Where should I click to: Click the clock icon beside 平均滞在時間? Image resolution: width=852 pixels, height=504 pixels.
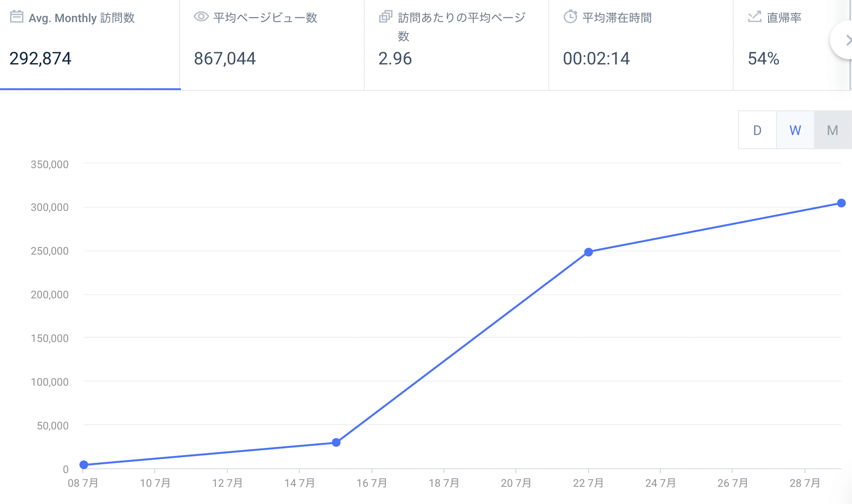[570, 17]
